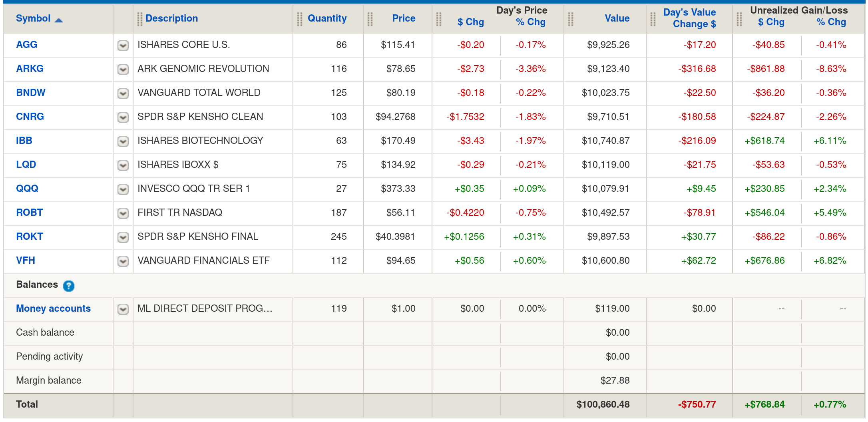Click the Unrealized Gain/Loss drag handle
Screen dimensions: 868x422
(x=739, y=19)
